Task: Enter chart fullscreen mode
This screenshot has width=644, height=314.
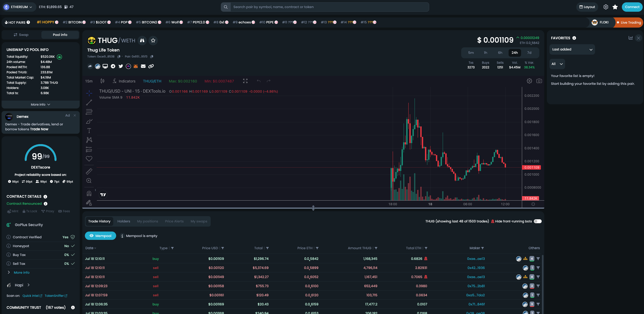Action: pyautogui.click(x=245, y=81)
